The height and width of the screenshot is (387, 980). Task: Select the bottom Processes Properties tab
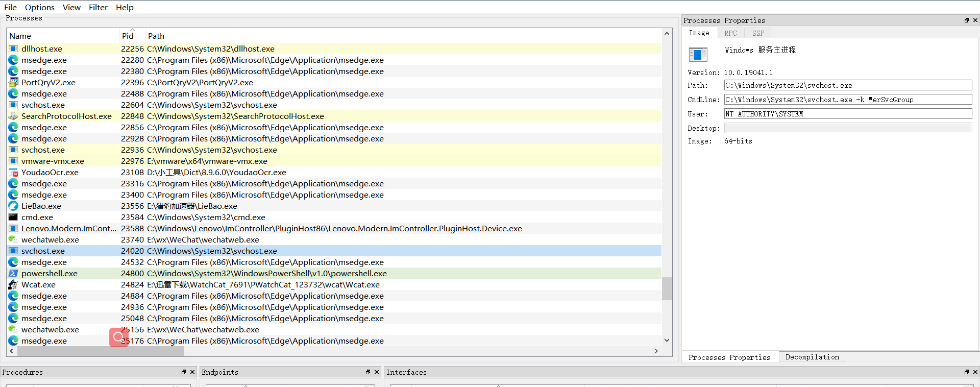[x=729, y=357]
